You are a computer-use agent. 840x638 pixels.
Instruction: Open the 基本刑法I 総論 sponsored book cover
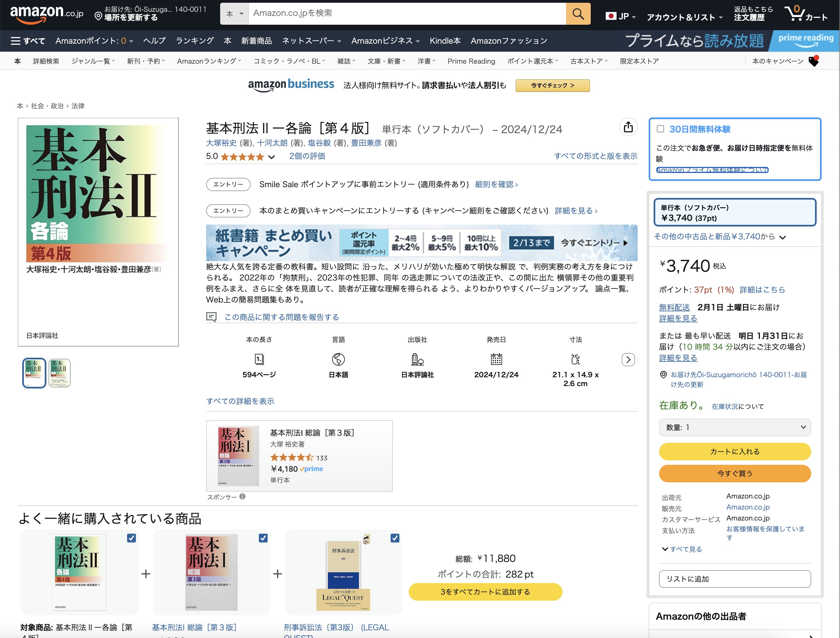click(238, 456)
